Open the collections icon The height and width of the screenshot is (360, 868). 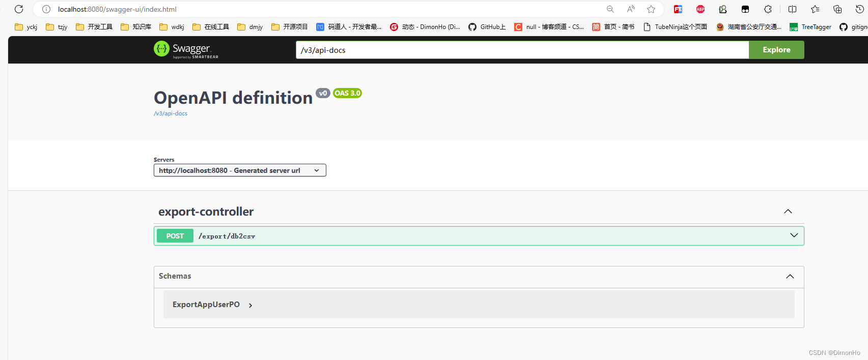click(x=837, y=9)
